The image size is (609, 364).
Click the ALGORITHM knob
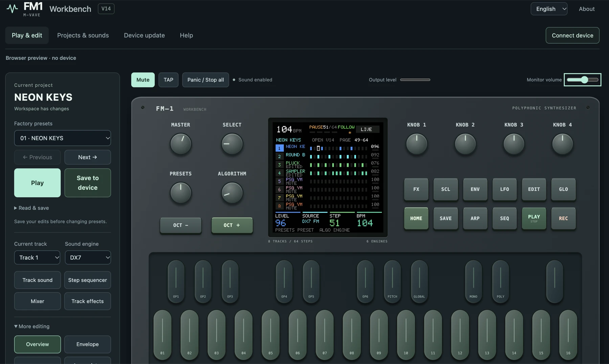(x=232, y=193)
